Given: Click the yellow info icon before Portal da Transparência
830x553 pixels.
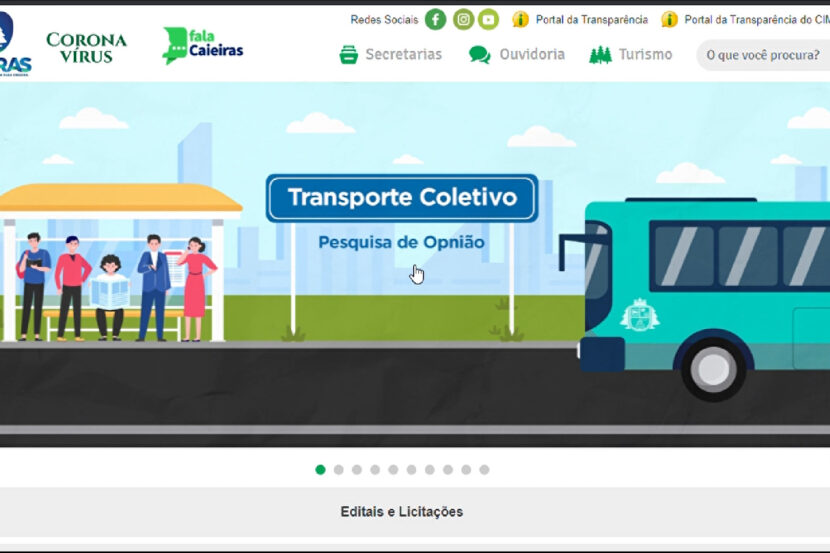Looking at the screenshot, I should point(520,19).
